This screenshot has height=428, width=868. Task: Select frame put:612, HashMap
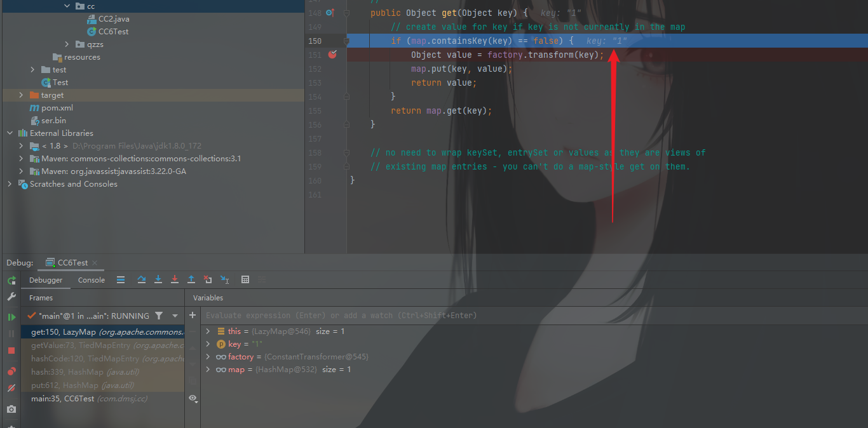pos(103,385)
